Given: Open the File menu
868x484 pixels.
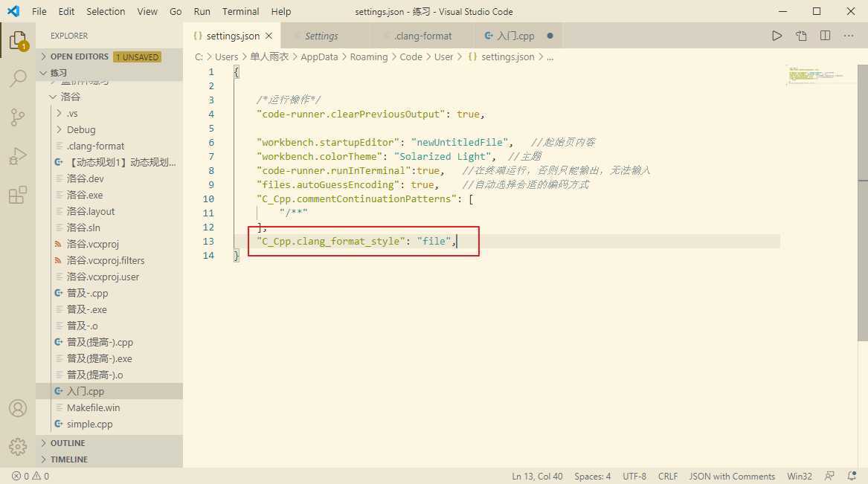Looking at the screenshot, I should [x=39, y=11].
